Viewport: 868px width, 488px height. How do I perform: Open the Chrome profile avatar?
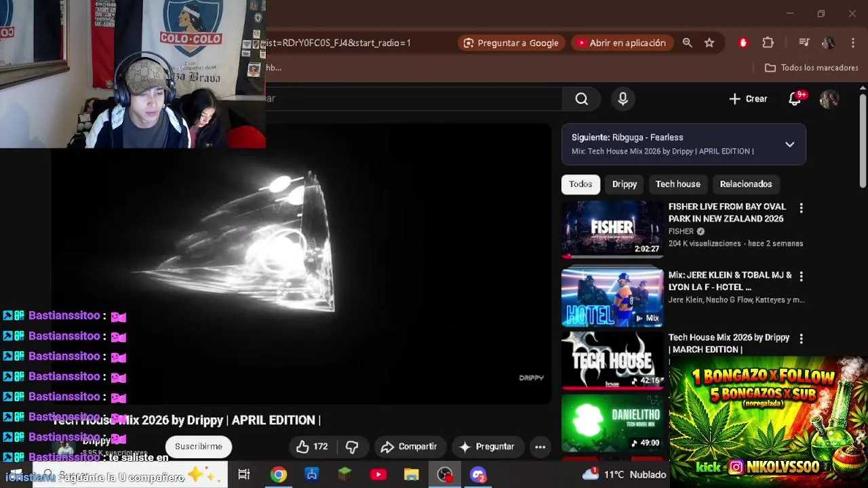(828, 43)
